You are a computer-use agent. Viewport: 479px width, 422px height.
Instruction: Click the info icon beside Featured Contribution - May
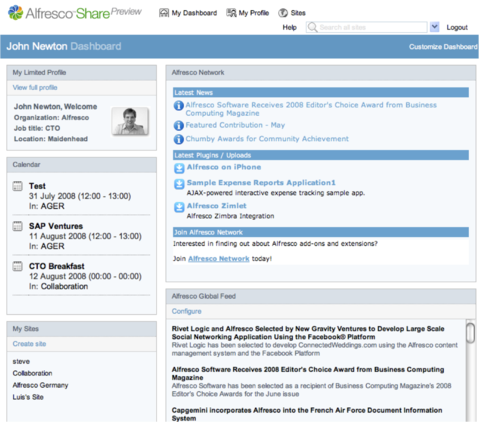pyautogui.click(x=179, y=126)
